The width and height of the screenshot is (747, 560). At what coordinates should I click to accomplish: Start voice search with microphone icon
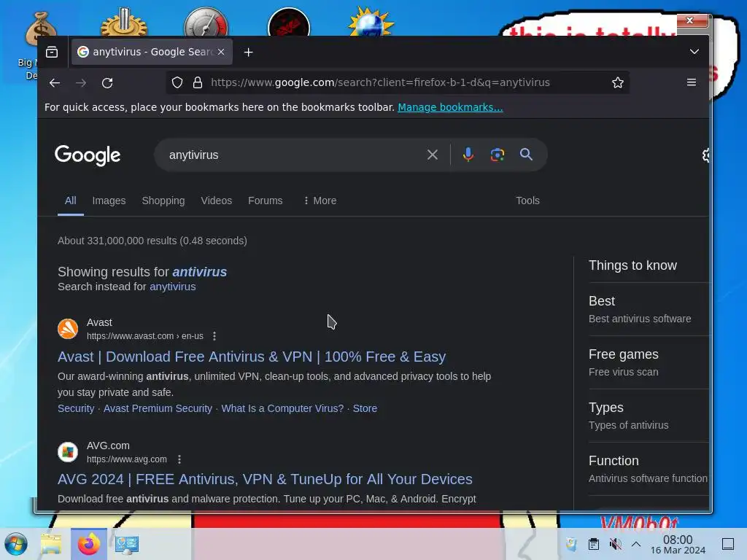click(468, 155)
